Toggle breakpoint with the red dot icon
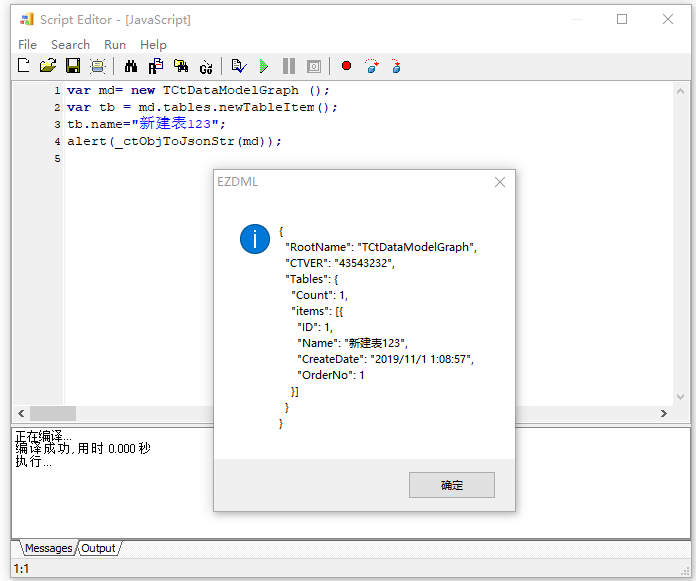Screen dimensions: 696x581 point(346,66)
